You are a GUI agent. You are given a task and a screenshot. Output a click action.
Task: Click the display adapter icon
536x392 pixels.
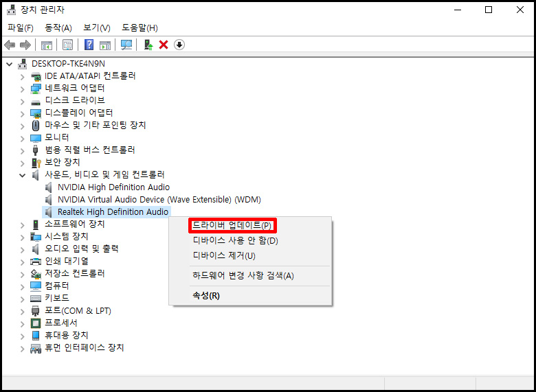pyautogui.click(x=36, y=113)
